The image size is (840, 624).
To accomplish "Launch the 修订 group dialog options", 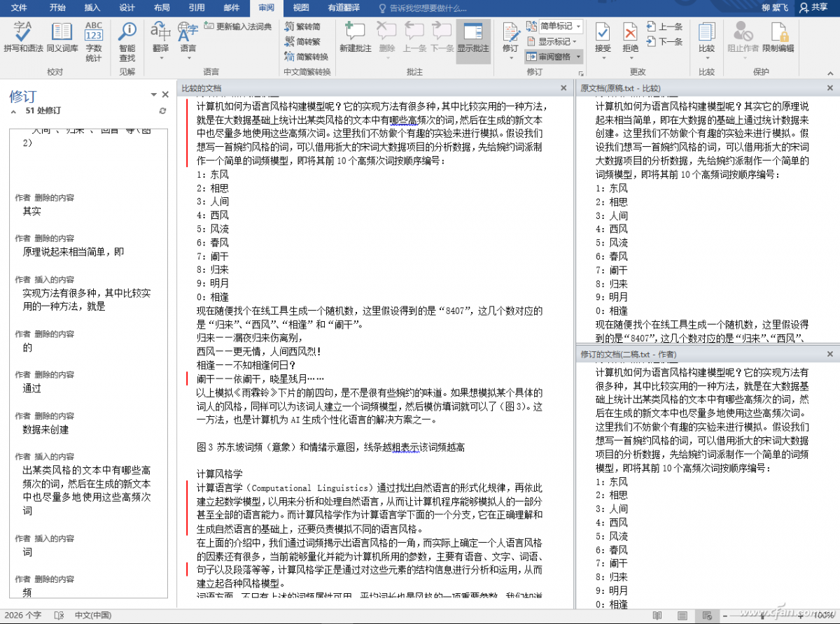I will (x=580, y=72).
